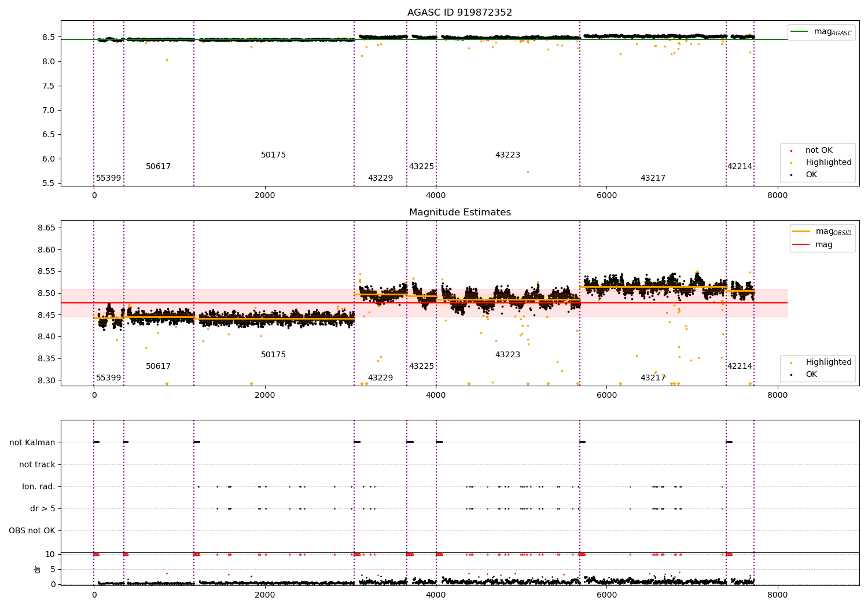Screen dimensions: 868x608
Task: Click the 'dr > 5' axis label
Action: [43, 508]
